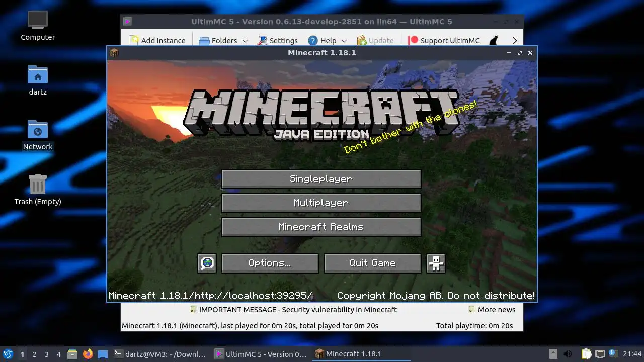Click the 21:44 clock in the taskbar
This screenshot has width=644, height=362.
point(632,354)
